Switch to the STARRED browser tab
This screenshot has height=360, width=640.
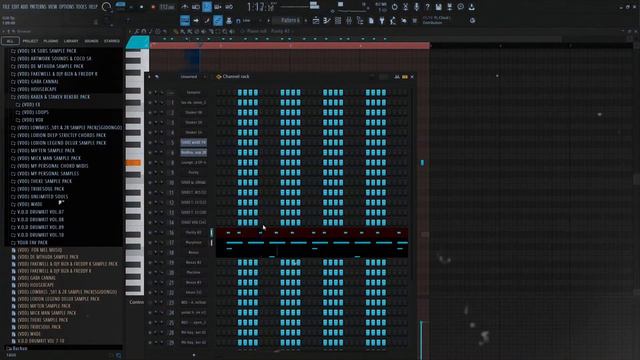click(112, 41)
